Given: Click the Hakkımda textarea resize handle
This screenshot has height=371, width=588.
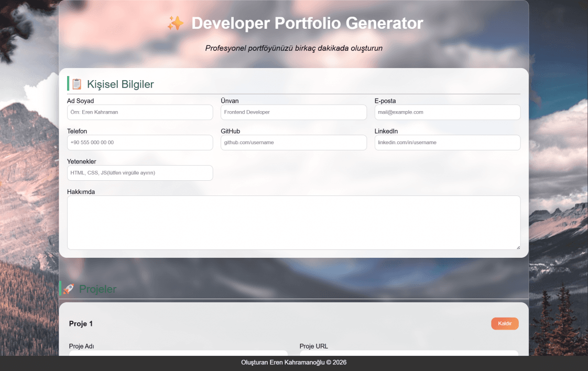Looking at the screenshot, I should tap(518, 247).
